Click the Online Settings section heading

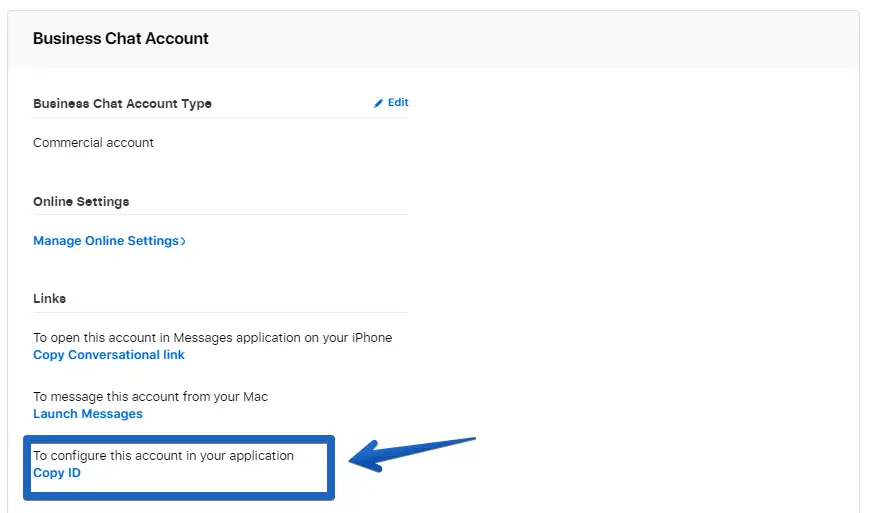(81, 202)
